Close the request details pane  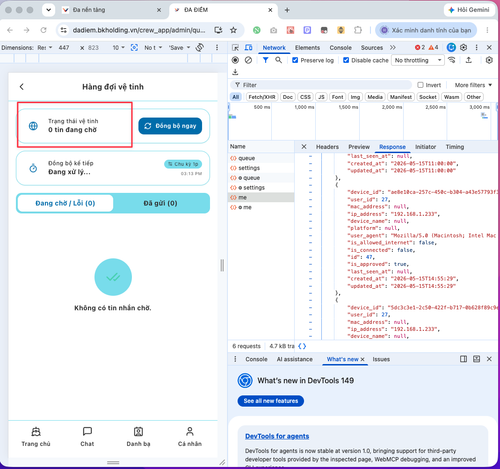tap(304, 147)
